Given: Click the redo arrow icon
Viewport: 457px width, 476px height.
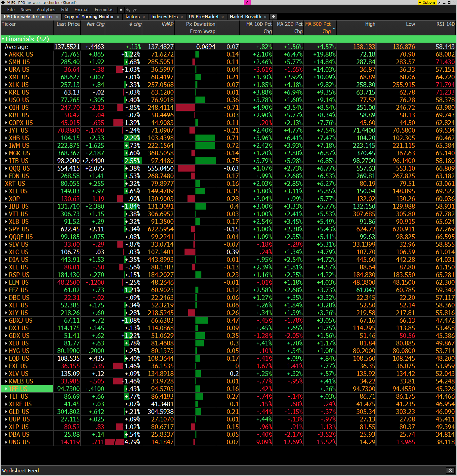Looking at the screenshot, I should tap(135, 10).
